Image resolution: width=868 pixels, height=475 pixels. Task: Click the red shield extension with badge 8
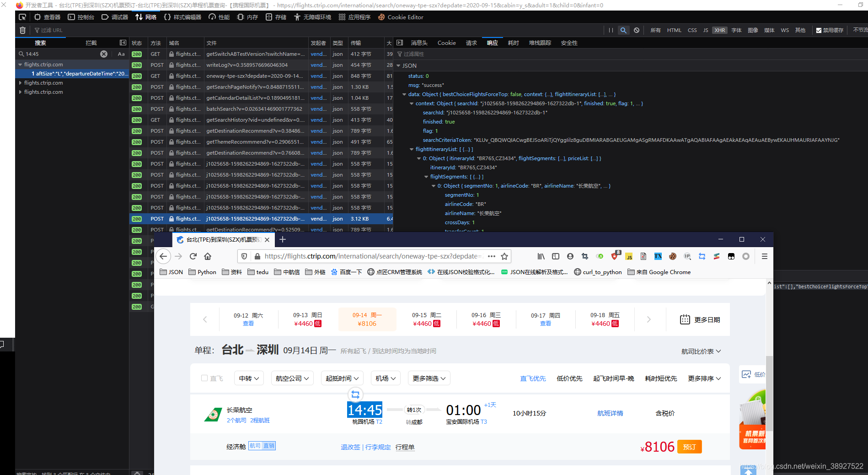pyautogui.click(x=615, y=256)
